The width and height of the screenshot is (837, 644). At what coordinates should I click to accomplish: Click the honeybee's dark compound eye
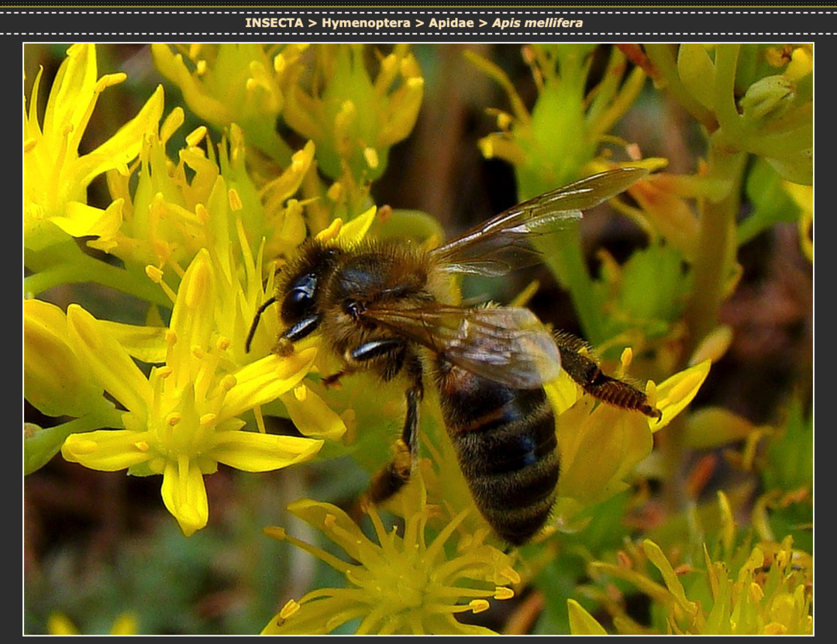[299, 298]
